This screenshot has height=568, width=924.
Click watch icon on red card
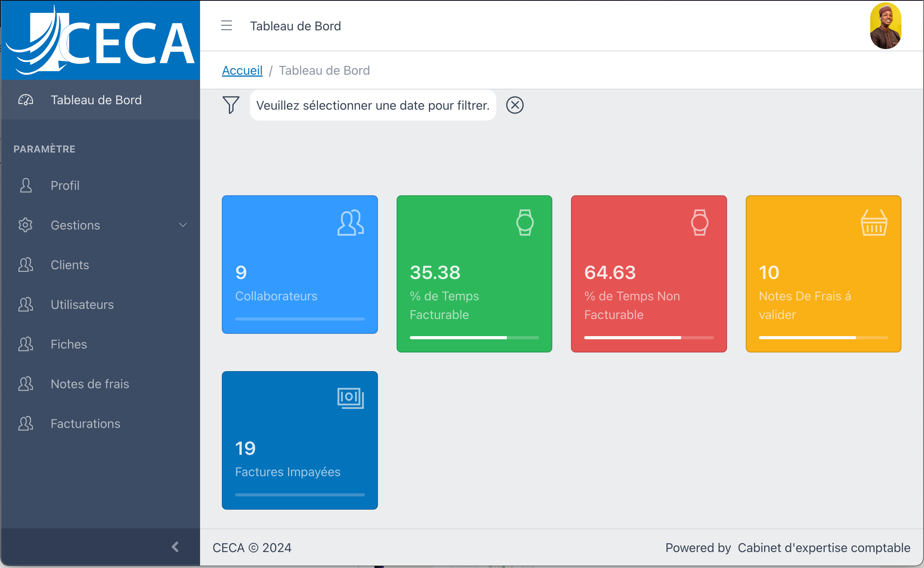(699, 223)
